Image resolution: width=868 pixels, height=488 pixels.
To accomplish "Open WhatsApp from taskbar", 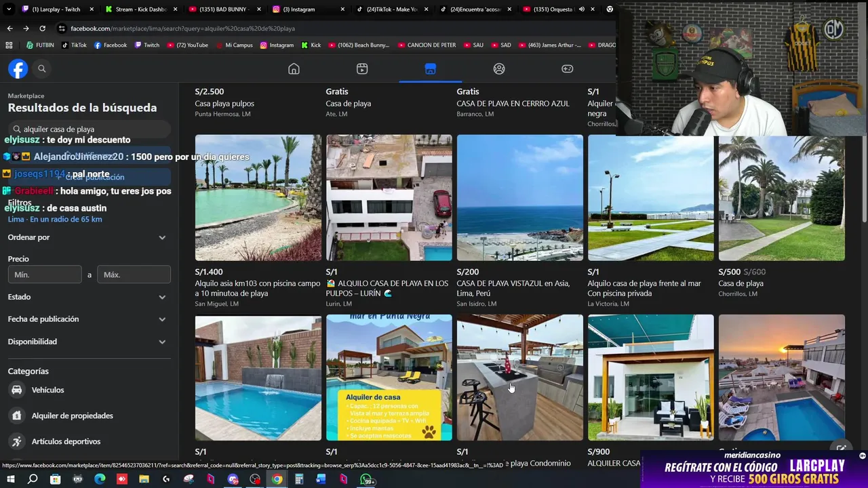I will tap(366, 479).
